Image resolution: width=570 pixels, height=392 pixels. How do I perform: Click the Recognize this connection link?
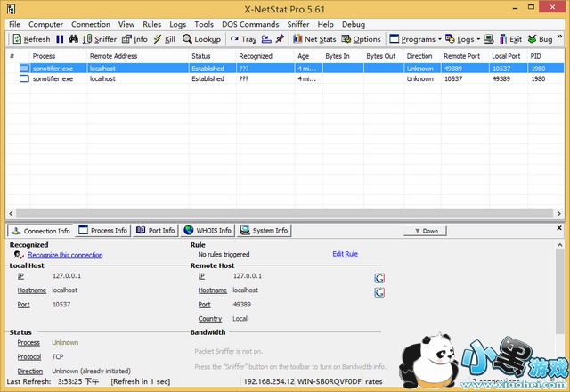click(x=64, y=255)
